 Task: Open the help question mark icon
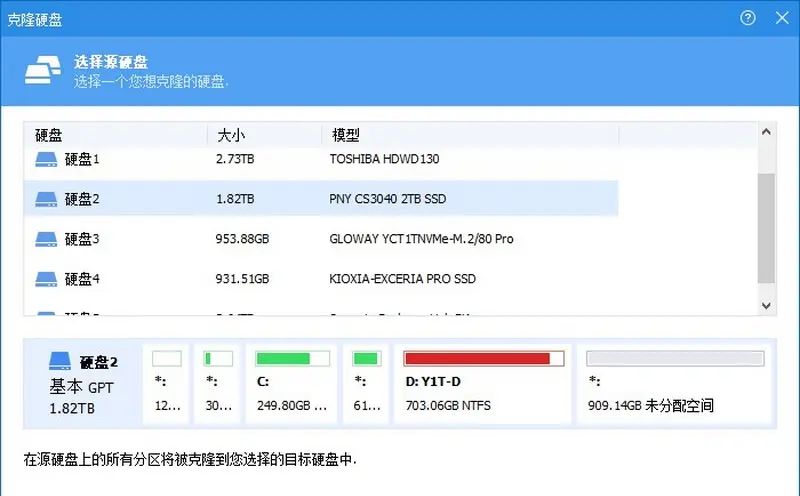click(747, 18)
